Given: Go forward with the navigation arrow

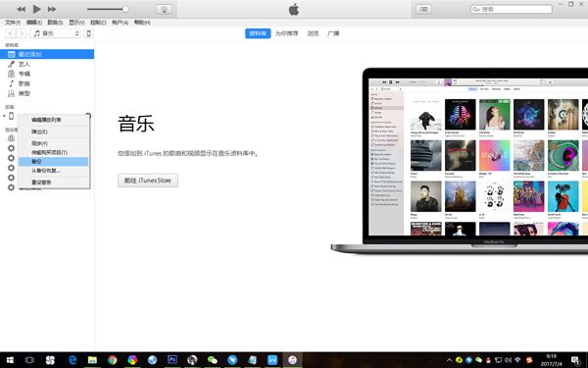Looking at the screenshot, I should (22, 33).
